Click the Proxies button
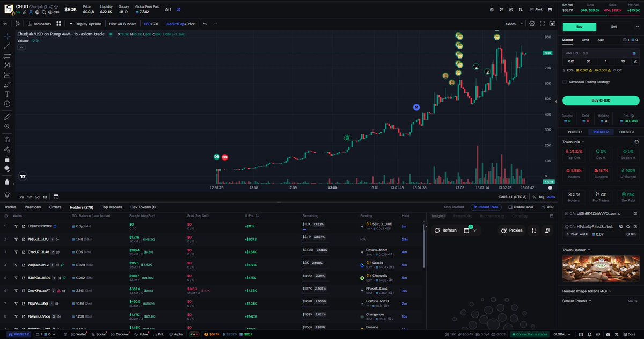 511,230
